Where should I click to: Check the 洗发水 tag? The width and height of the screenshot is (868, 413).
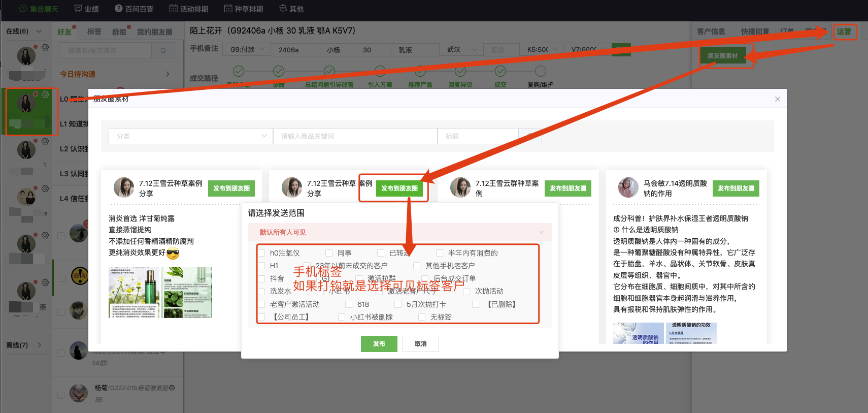(262, 291)
